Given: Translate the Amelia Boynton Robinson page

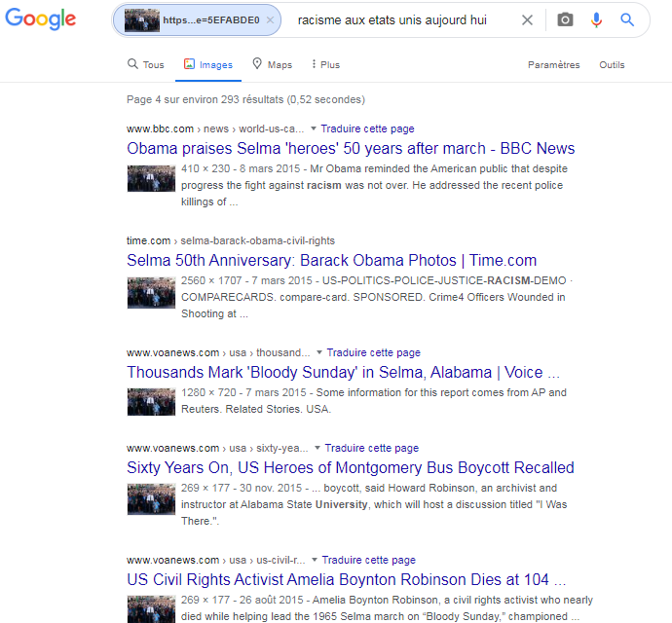Looking at the screenshot, I should click(x=368, y=560).
